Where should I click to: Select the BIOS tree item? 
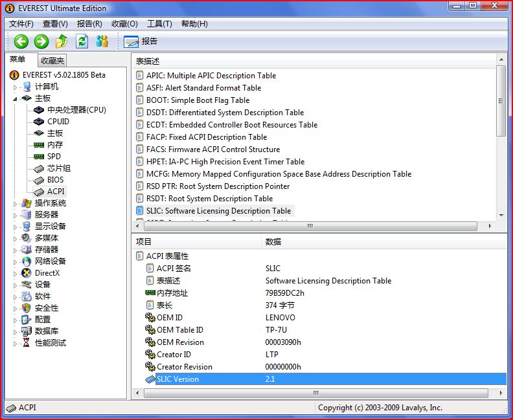(x=55, y=180)
